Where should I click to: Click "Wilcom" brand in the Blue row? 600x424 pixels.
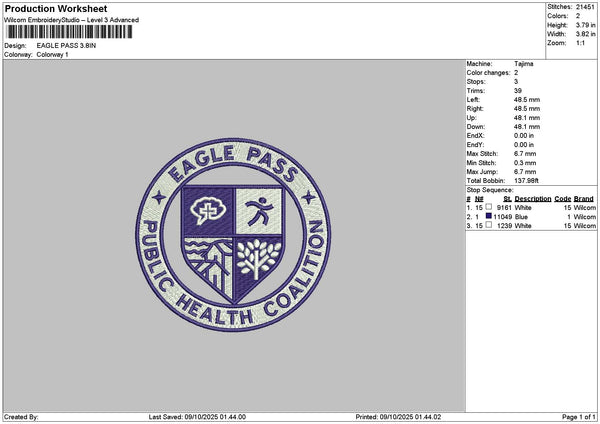point(585,217)
